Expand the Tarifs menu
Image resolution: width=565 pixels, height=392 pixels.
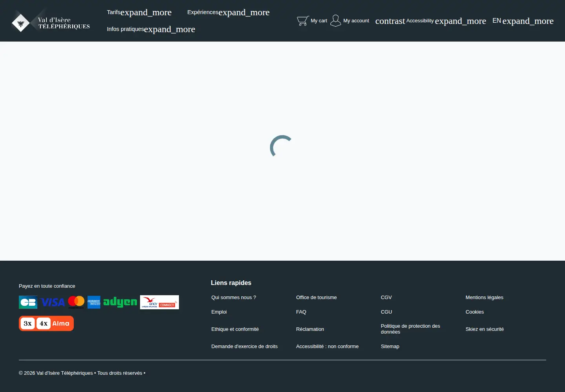139,12
